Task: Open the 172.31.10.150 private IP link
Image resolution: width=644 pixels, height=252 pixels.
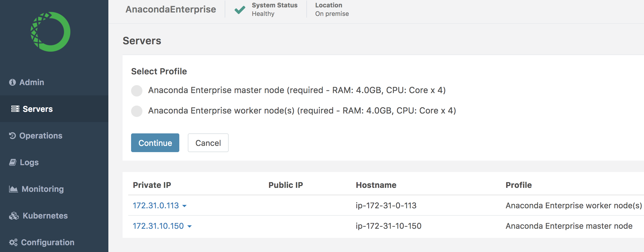Action: coord(158,226)
